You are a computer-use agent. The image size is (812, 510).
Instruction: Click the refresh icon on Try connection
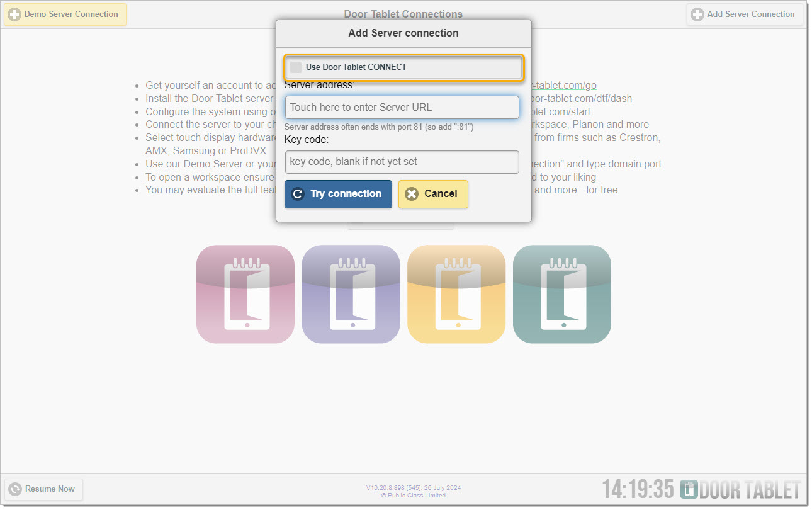tap(298, 194)
